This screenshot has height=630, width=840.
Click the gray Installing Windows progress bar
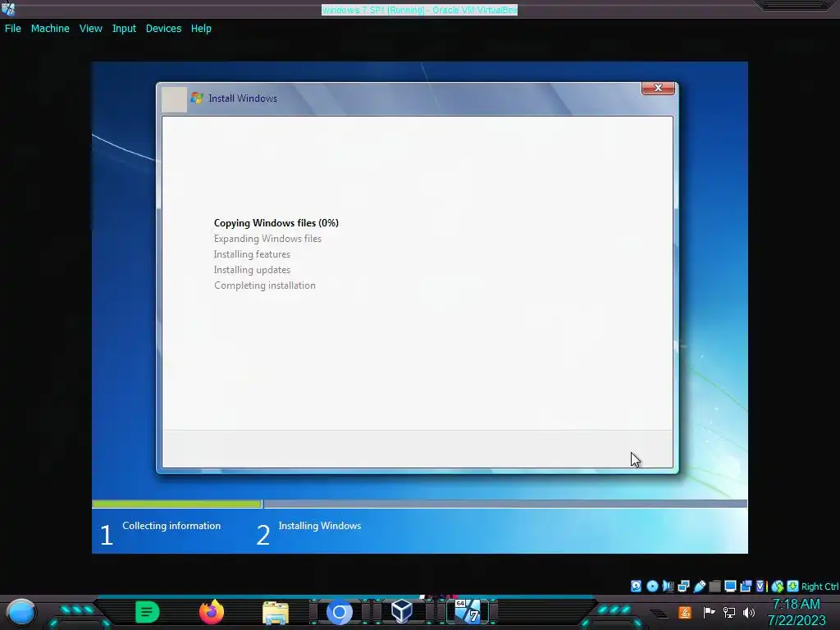(505, 504)
